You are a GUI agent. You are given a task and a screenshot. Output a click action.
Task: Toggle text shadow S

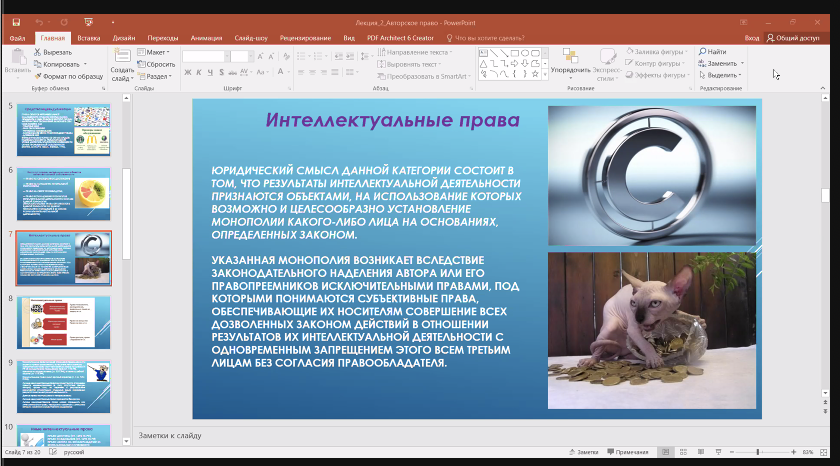tap(221, 72)
